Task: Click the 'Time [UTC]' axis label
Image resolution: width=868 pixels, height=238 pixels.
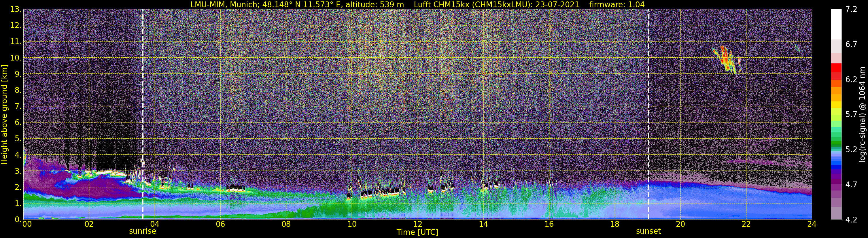Action: [x=417, y=232]
